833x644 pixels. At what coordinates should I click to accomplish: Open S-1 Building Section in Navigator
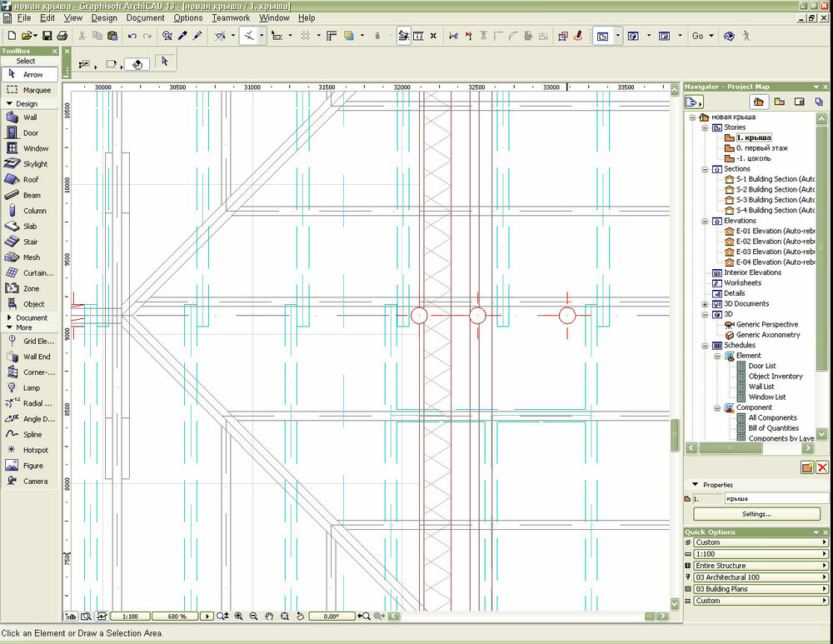775,179
